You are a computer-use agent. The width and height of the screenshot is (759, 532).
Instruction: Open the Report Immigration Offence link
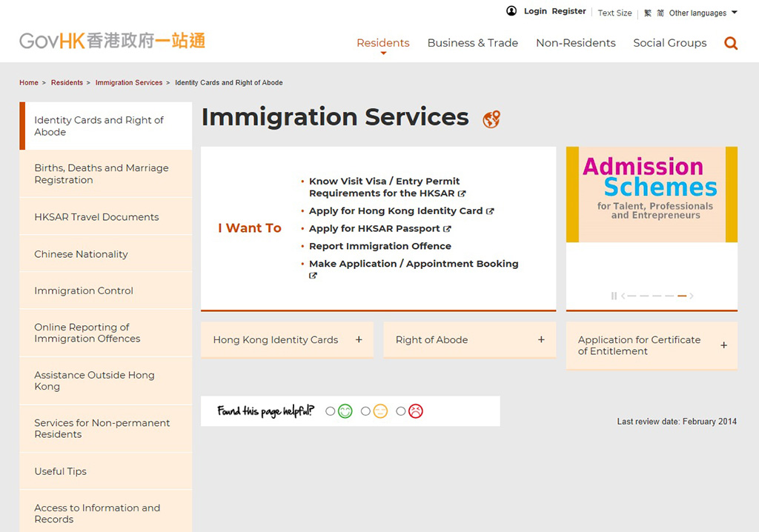click(380, 246)
